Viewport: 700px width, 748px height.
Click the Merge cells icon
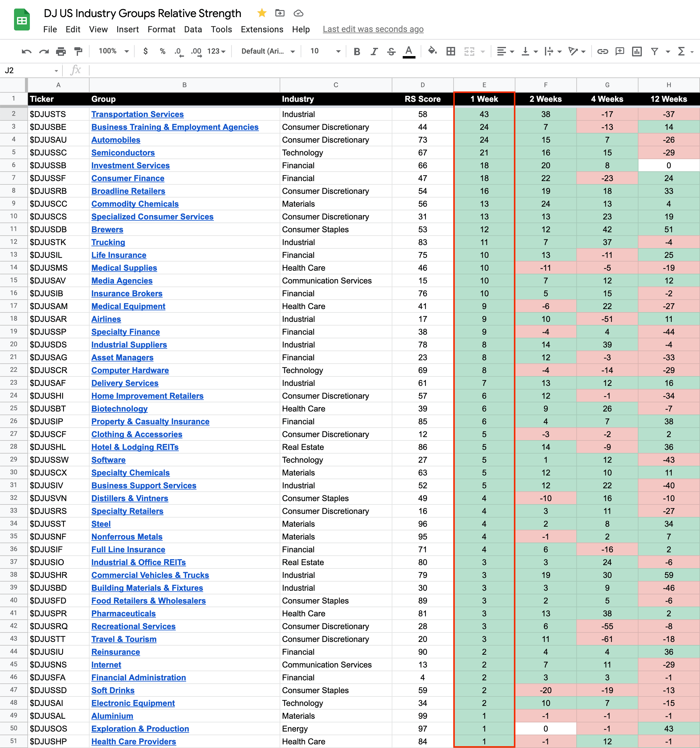pyautogui.click(x=469, y=51)
